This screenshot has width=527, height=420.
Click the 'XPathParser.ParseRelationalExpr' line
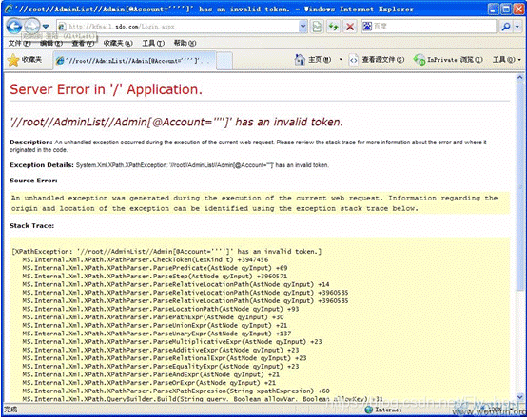pyautogui.click(x=165, y=358)
